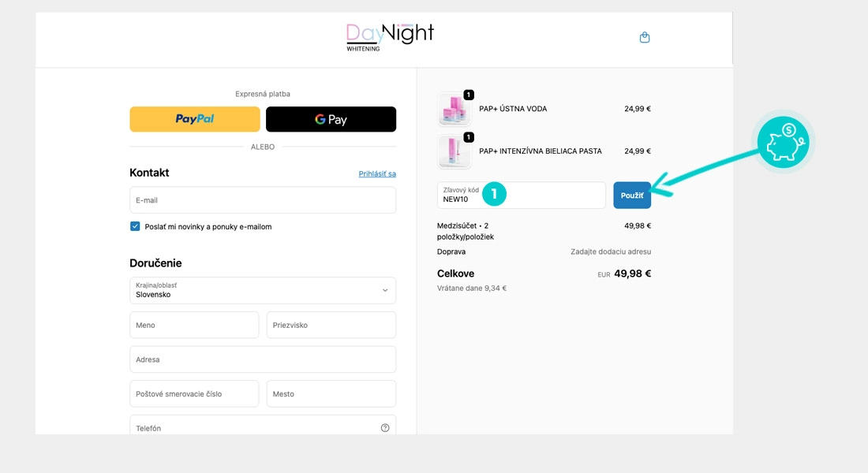Click the help icon in the Telefón field
868x473 pixels.
click(x=385, y=426)
